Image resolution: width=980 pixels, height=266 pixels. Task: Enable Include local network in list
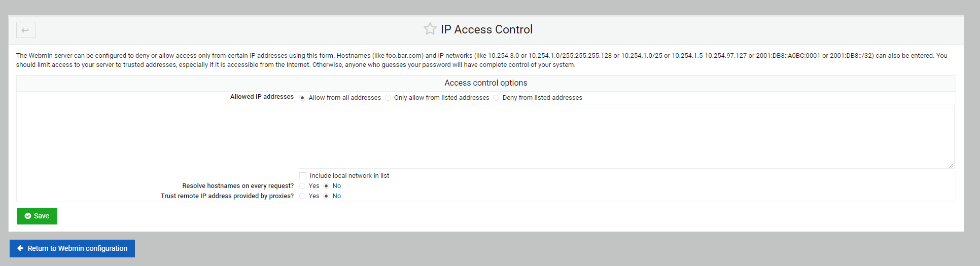(303, 176)
